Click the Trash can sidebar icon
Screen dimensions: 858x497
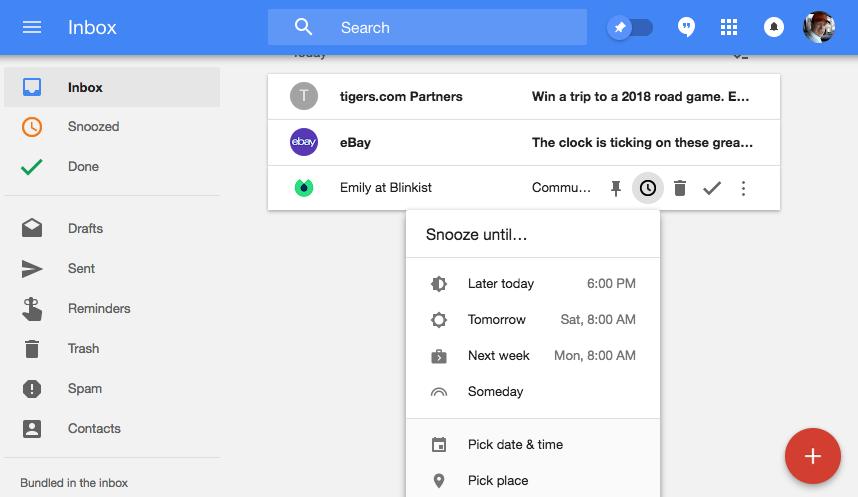click(32, 349)
